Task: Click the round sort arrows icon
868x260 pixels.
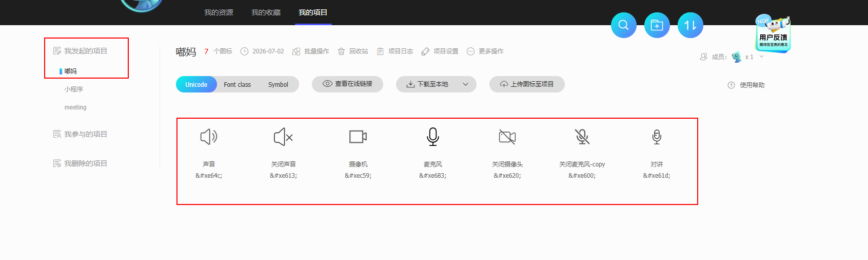Action: (691, 25)
